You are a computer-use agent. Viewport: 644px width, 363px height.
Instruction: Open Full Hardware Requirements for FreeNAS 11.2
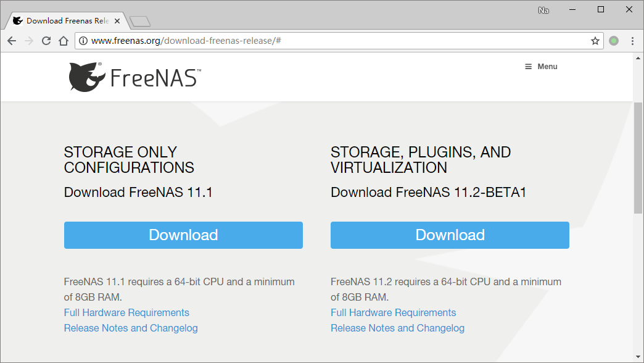click(x=393, y=312)
